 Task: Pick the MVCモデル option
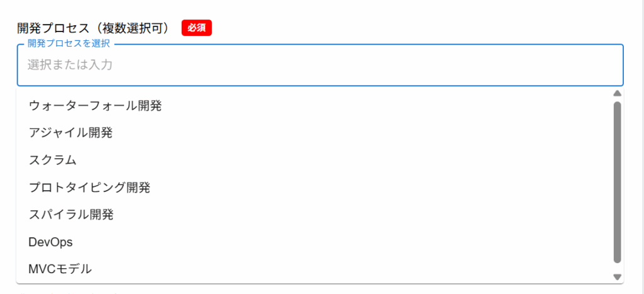click(x=60, y=269)
